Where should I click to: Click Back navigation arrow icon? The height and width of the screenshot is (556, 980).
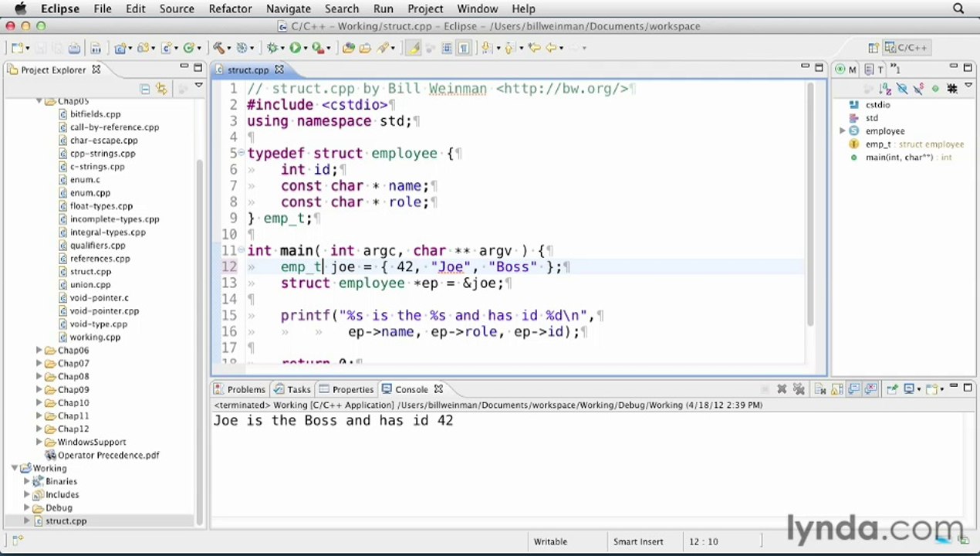pyautogui.click(x=551, y=48)
